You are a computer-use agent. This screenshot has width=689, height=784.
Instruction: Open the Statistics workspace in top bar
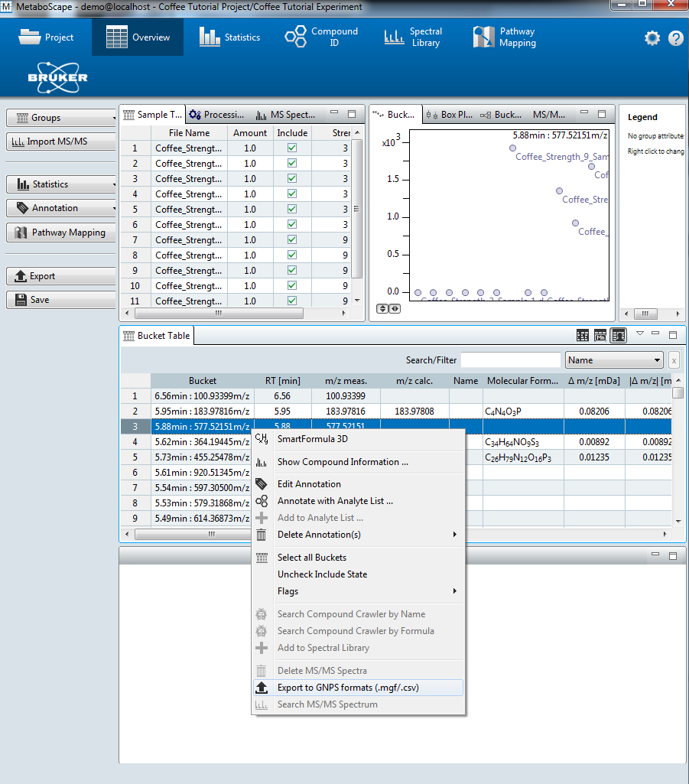(x=229, y=37)
